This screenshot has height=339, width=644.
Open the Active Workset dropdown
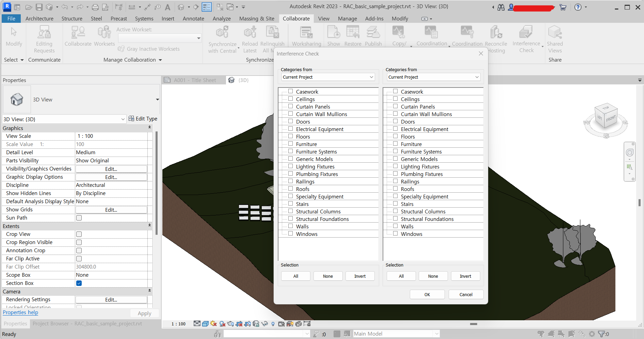pos(160,38)
